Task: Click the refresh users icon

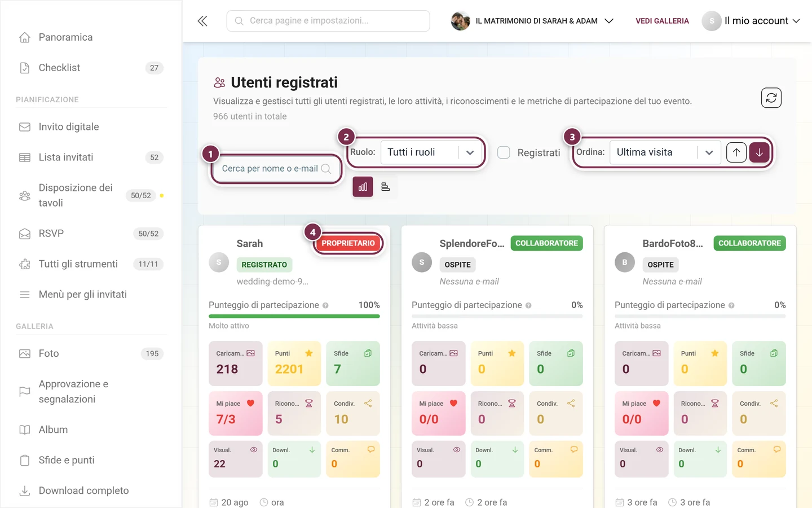Action: pos(771,98)
